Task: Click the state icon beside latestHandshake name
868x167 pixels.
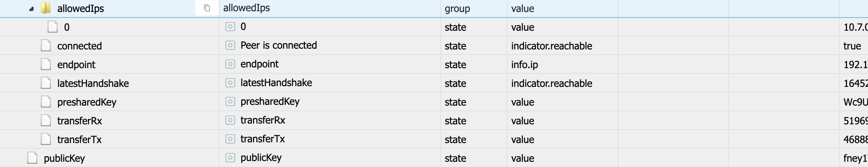Action: click(230, 83)
